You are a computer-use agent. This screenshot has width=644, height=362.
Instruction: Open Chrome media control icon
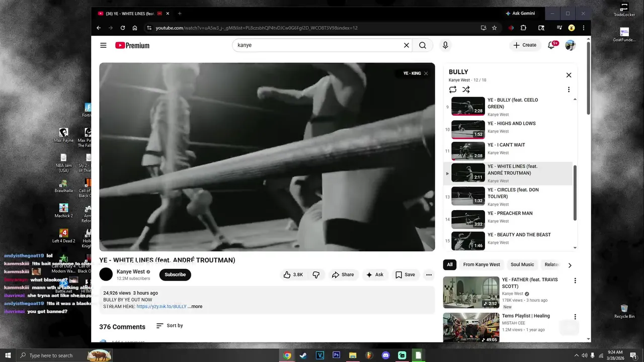coord(559,28)
